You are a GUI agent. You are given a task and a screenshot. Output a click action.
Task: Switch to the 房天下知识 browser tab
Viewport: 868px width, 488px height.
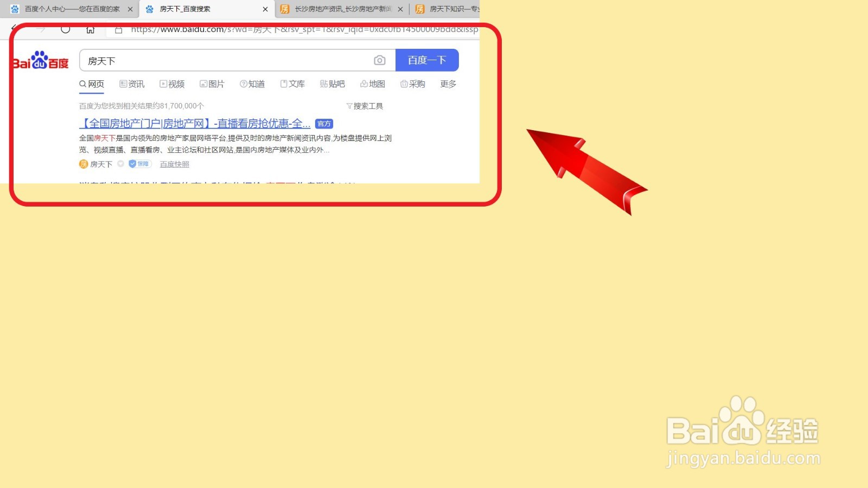click(446, 9)
